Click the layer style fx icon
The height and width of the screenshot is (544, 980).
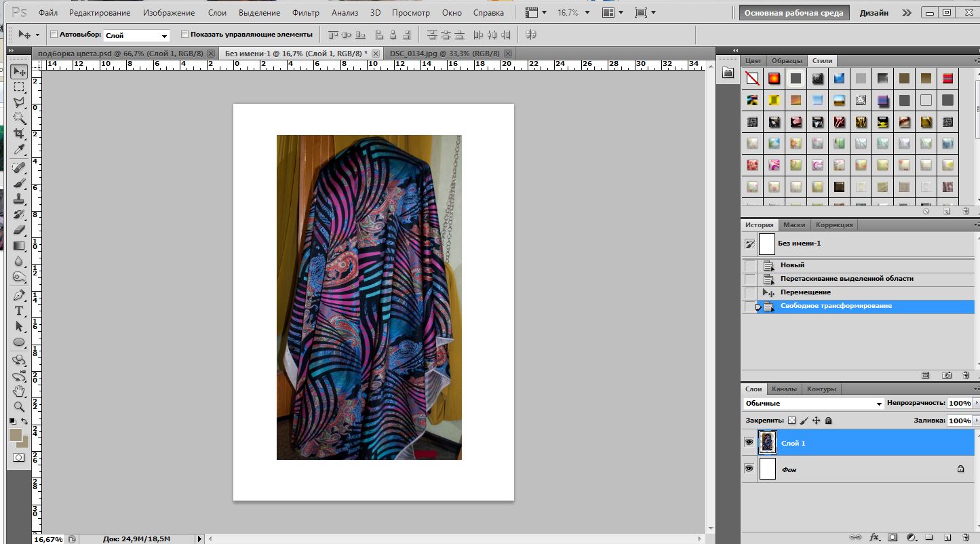pyautogui.click(x=874, y=537)
